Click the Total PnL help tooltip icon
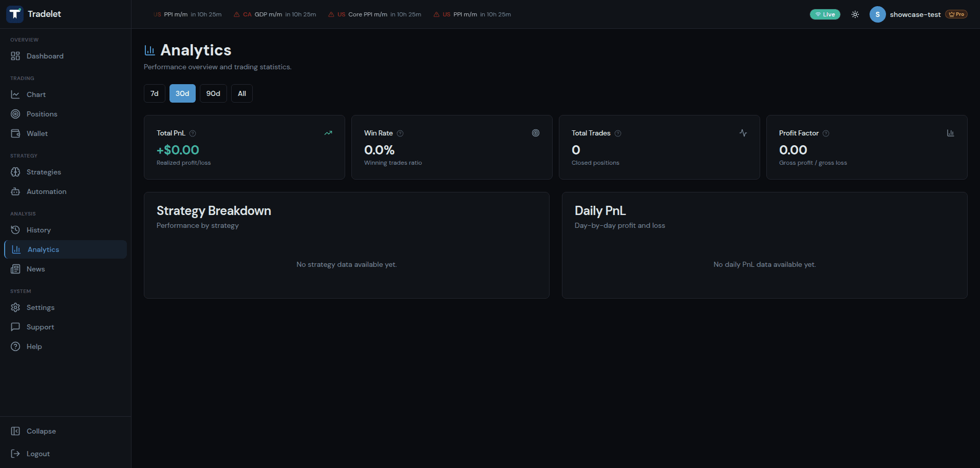The height and width of the screenshot is (468, 980). coord(193,133)
